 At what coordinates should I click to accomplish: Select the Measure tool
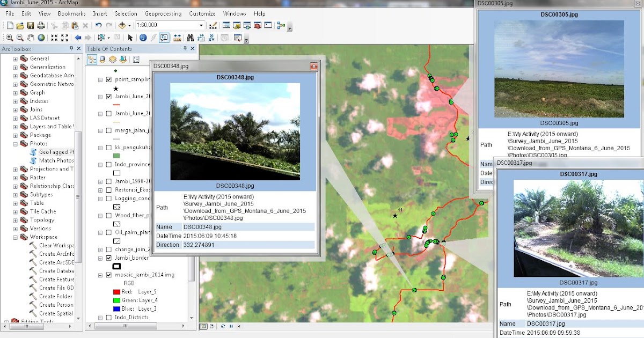tap(177, 38)
